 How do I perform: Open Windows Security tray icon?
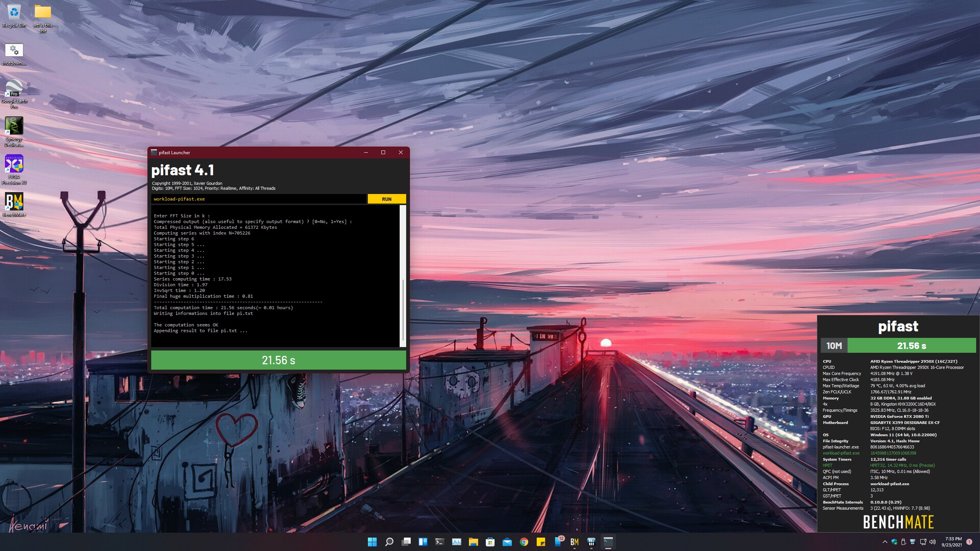(894, 542)
